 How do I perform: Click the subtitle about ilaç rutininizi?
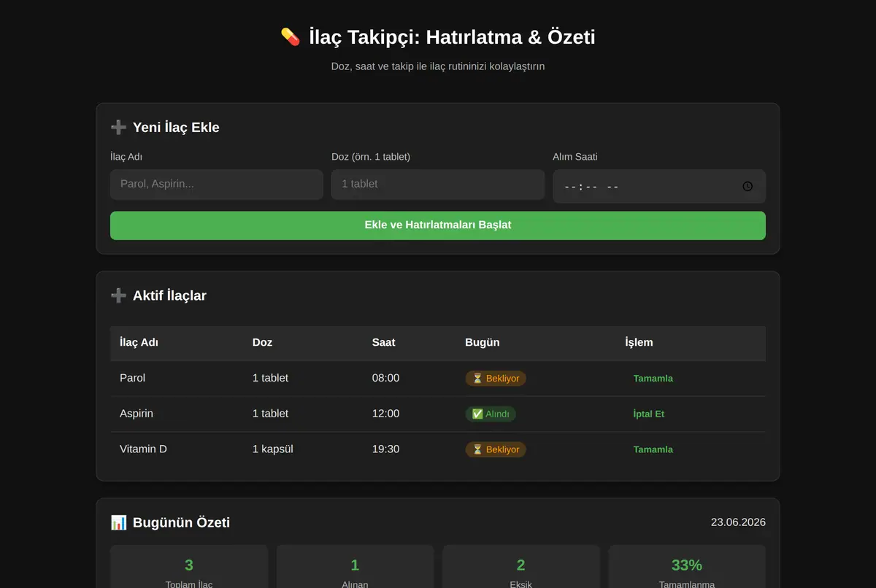click(x=438, y=66)
